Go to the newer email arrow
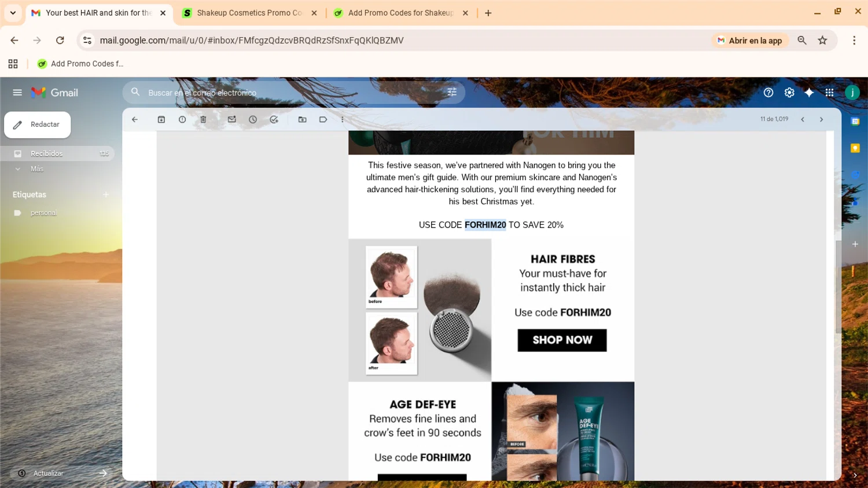 [x=803, y=119]
